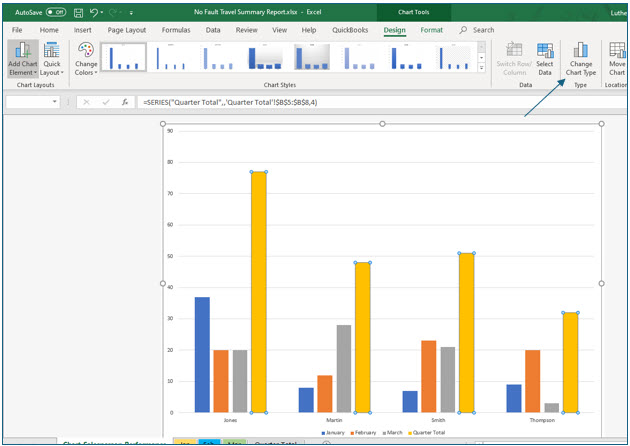Click the Martin category axis label
Screen dimensions: 630x446
click(334, 420)
